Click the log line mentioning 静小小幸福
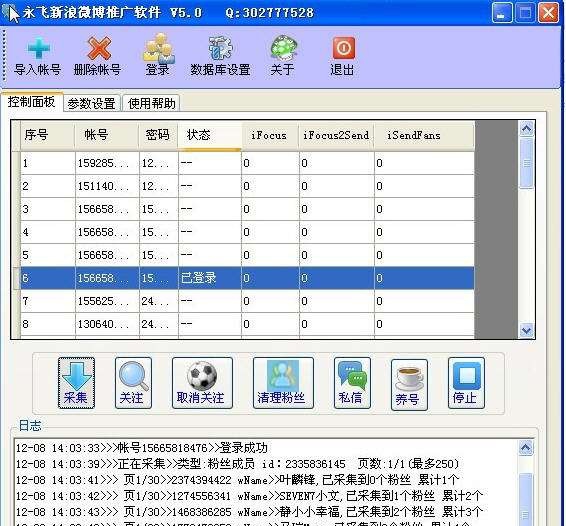This screenshot has width=566, height=526. tap(249, 512)
